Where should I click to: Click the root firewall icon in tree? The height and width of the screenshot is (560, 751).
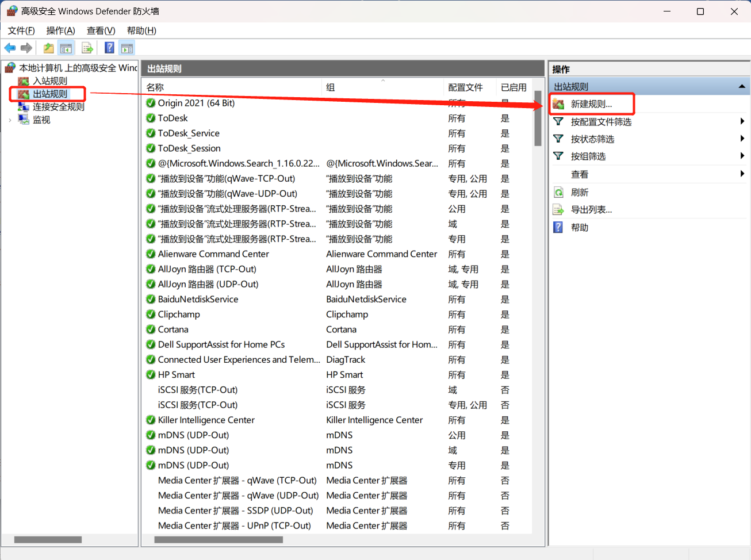pyautogui.click(x=10, y=68)
